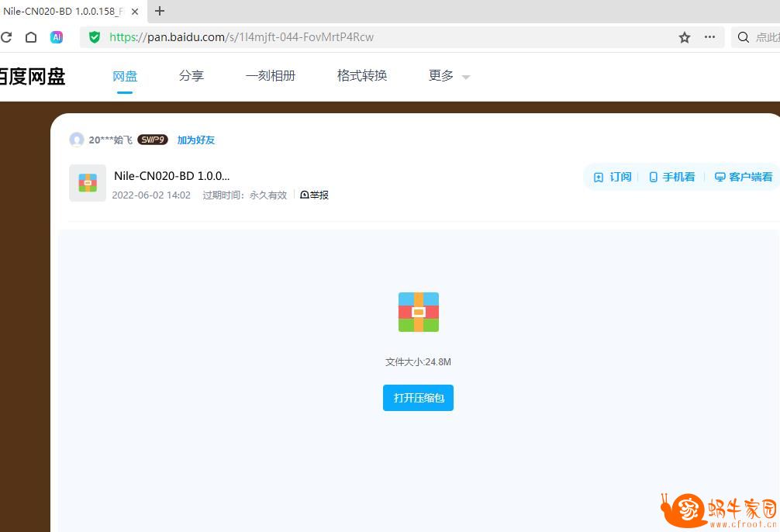Open the browser options menu (three dots)
Image resolution: width=780 pixels, height=532 pixels.
[708, 36]
